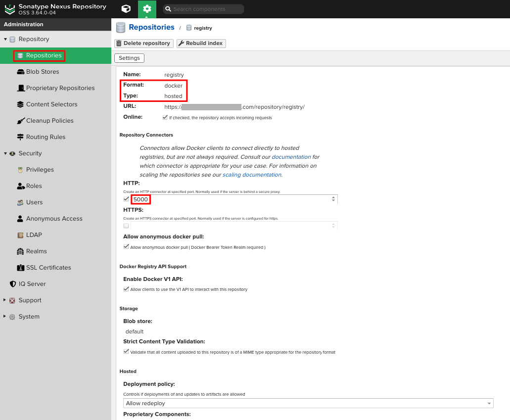Collapse the Security tree section

(5, 153)
